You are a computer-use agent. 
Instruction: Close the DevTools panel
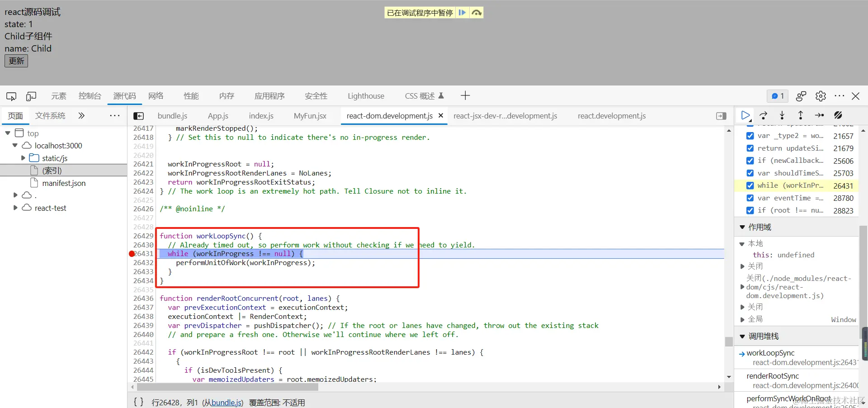pyautogui.click(x=856, y=96)
